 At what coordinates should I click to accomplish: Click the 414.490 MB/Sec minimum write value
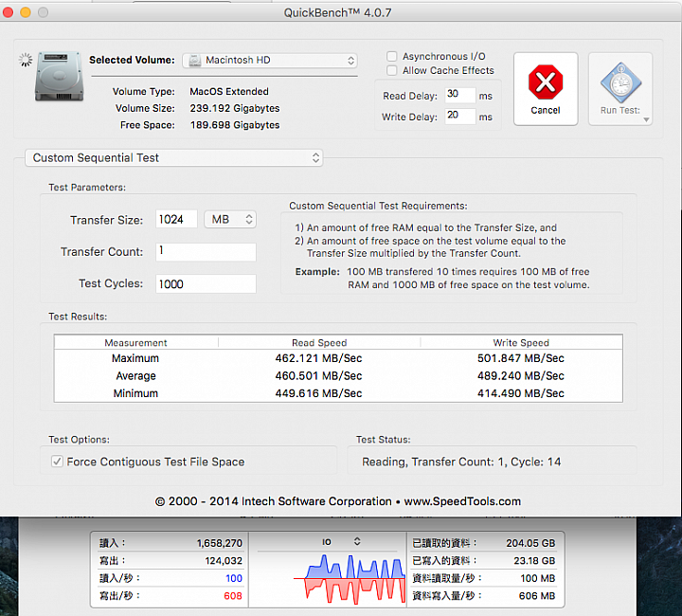(521, 393)
